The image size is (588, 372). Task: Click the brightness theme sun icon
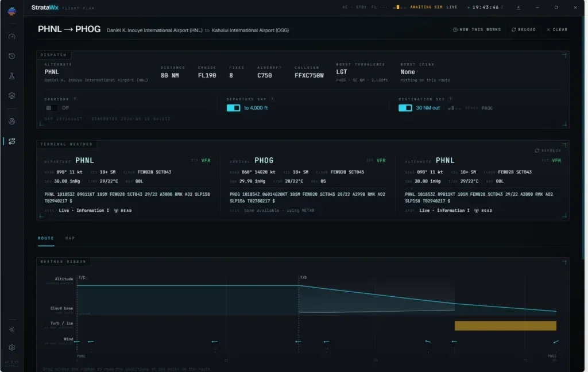pyautogui.click(x=11, y=330)
